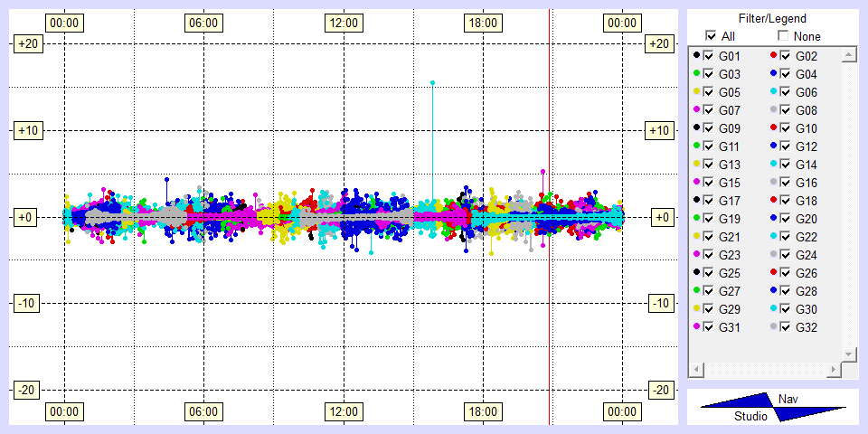Click the red color dot beside G02
The image size is (868, 434).
(773, 56)
